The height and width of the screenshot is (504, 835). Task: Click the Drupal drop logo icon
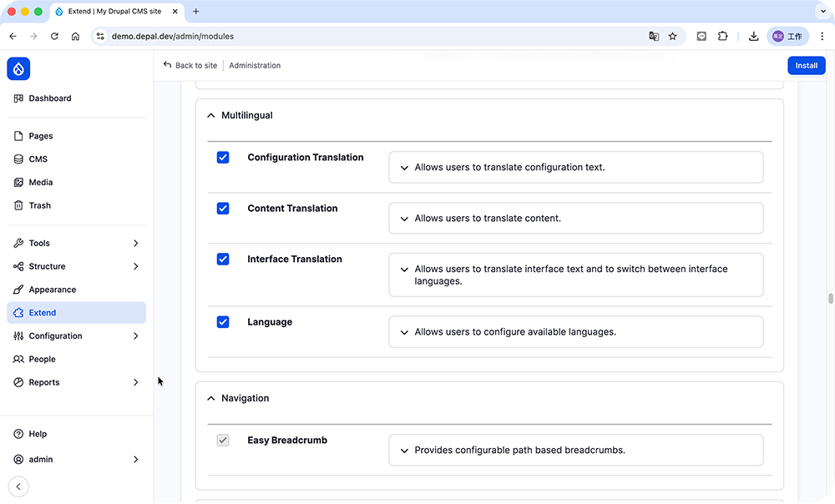18,68
